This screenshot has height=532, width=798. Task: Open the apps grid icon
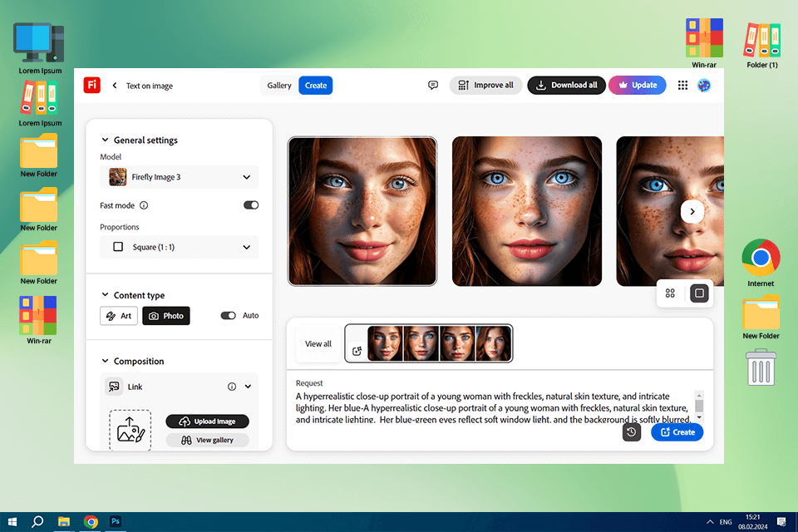tap(682, 85)
